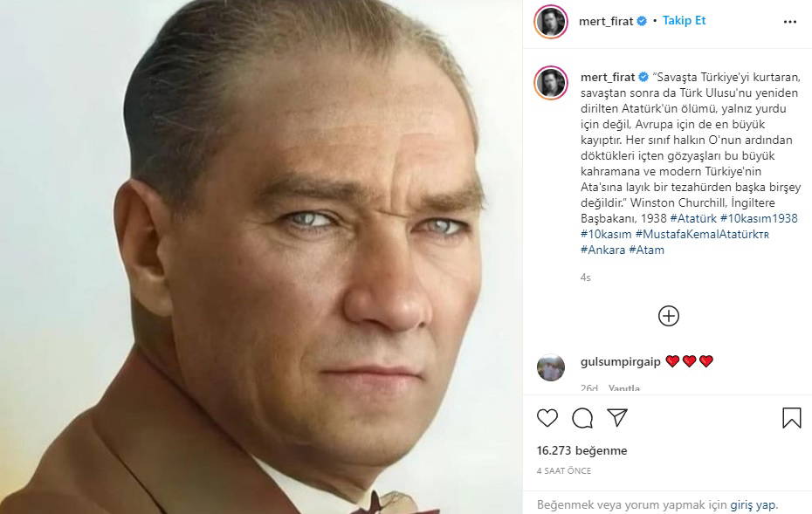812x514 pixels.
Task: Click the #Atatürk hashtag
Action: click(x=692, y=218)
